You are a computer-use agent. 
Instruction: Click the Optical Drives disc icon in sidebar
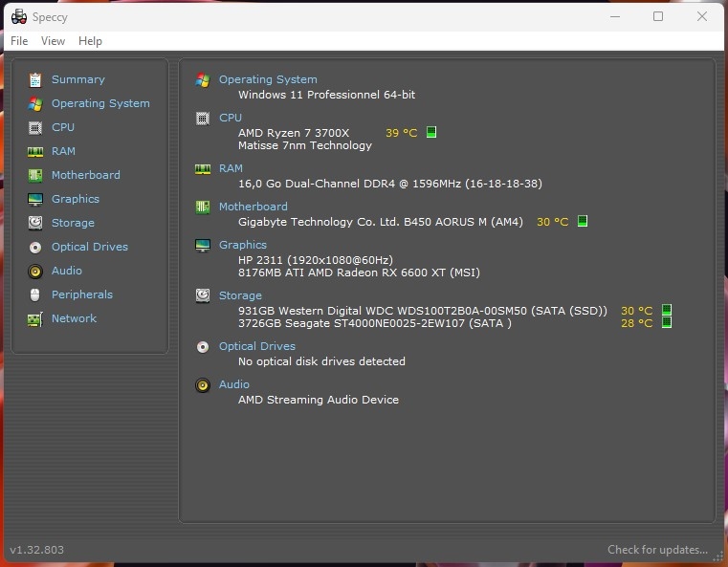[35, 248]
